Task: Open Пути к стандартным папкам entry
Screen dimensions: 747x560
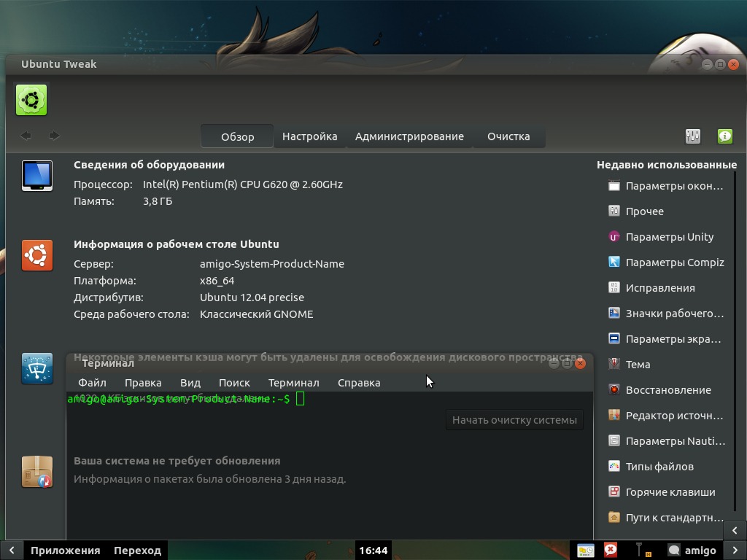Action: coord(666,518)
